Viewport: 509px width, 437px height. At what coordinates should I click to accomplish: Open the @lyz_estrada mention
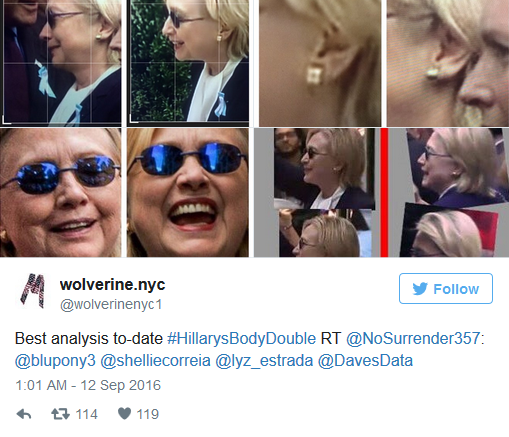(x=264, y=361)
